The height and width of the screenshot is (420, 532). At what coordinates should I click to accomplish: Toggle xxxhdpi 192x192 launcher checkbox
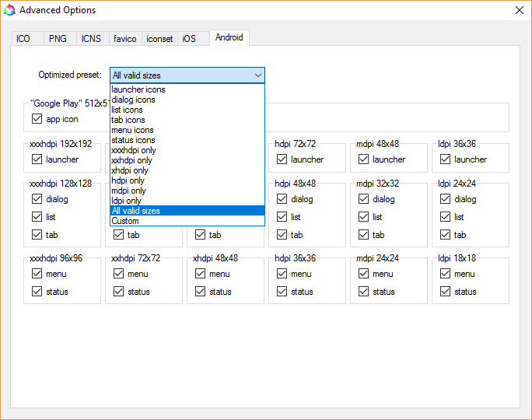pyautogui.click(x=37, y=159)
